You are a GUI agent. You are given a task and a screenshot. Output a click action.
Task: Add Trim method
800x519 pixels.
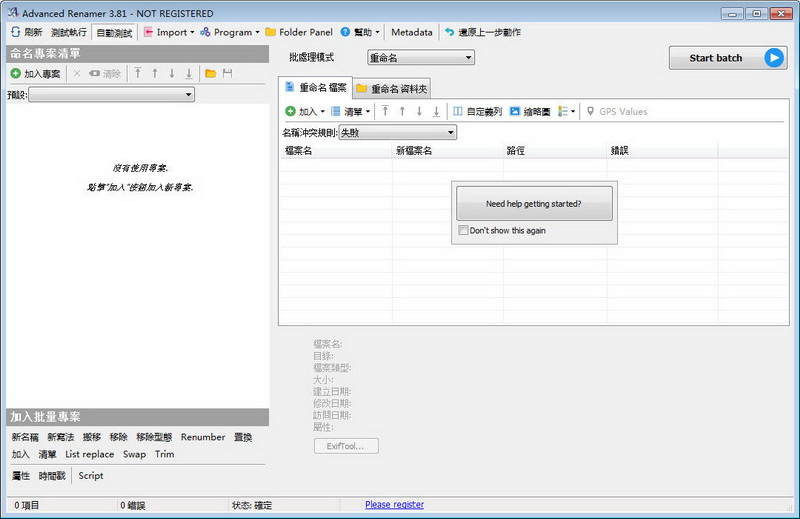(x=164, y=454)
